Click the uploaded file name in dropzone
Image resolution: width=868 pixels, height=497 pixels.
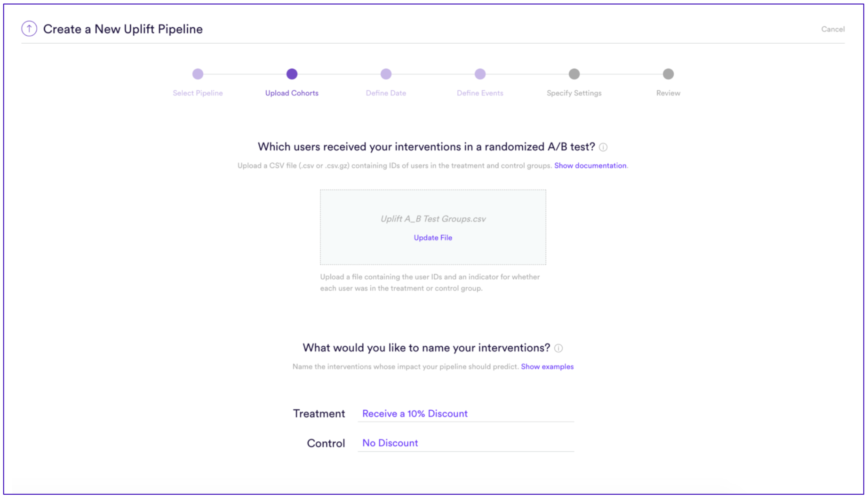(x=433, y=219)
